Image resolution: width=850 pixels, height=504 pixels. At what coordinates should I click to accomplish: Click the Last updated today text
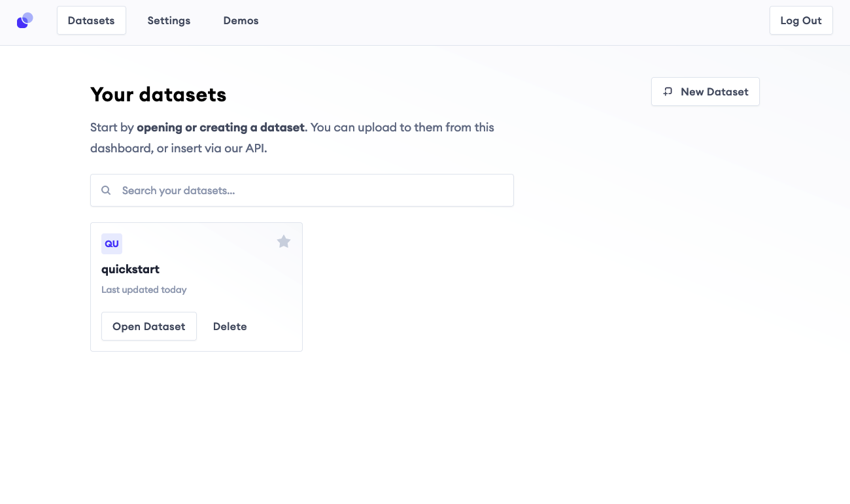click(x=144, y=290)
